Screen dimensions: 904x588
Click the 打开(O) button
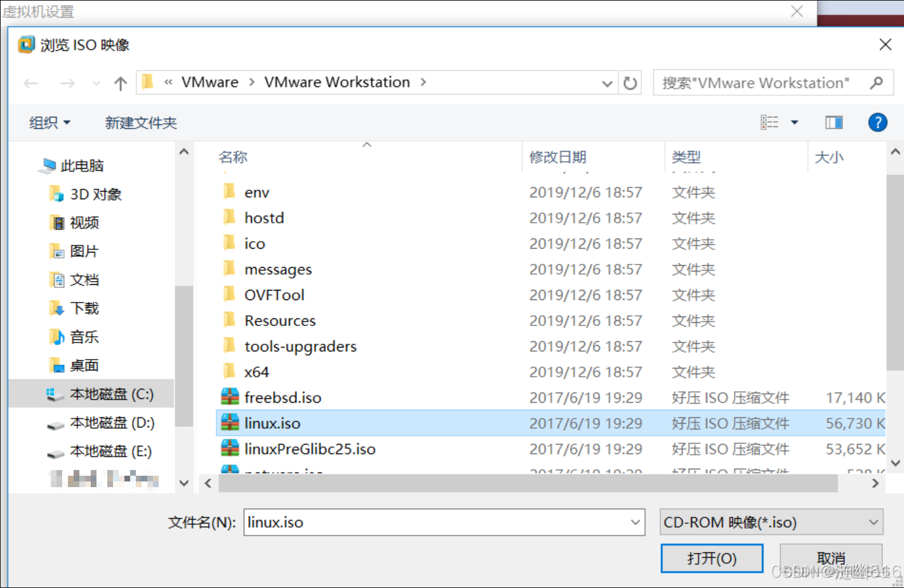712,558
